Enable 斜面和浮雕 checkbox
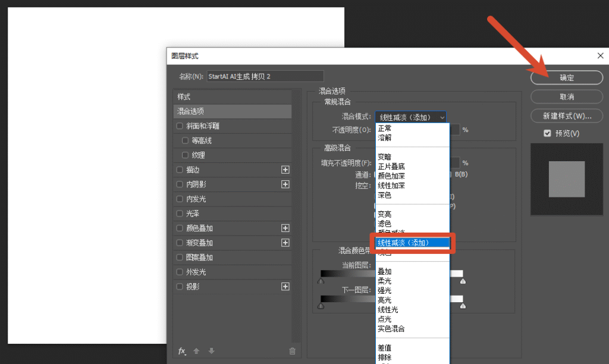The width and height of the screenshot is (609, 364). pos(180,126)
